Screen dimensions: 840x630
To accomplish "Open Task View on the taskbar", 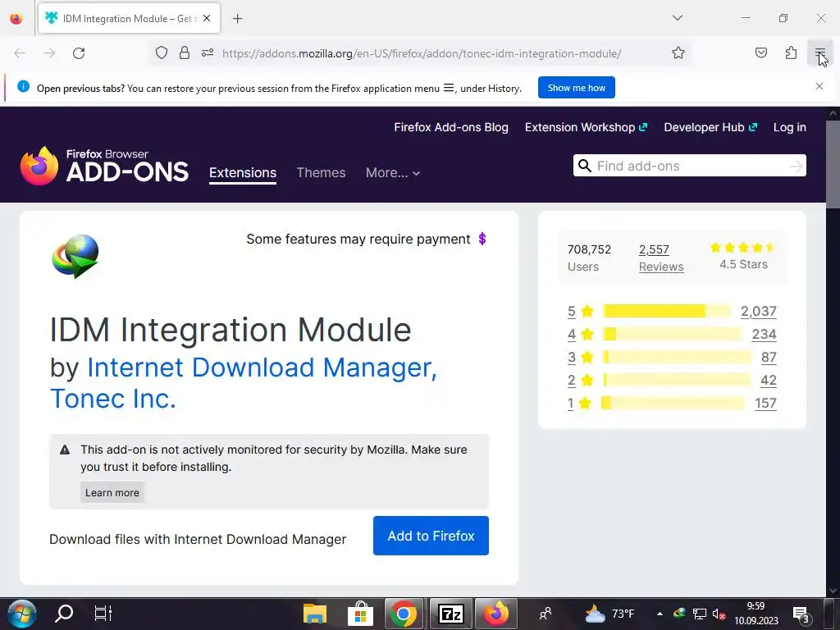I will point(103,614).
